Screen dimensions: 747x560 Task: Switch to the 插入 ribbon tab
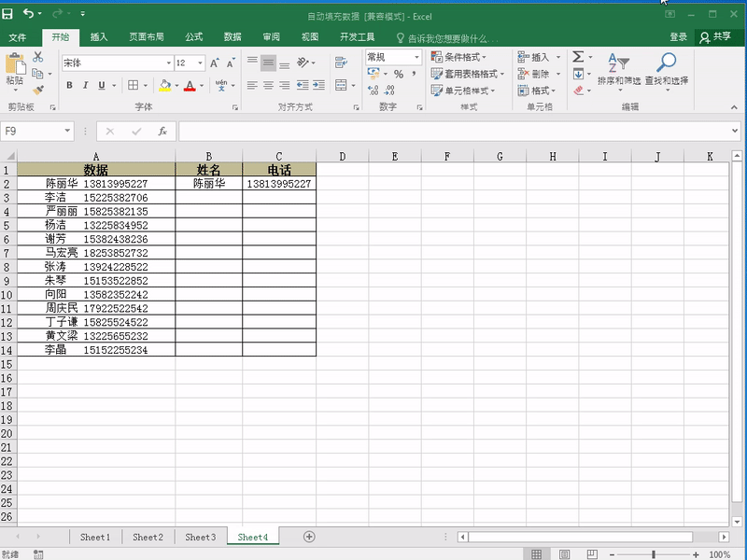(99, 37)
